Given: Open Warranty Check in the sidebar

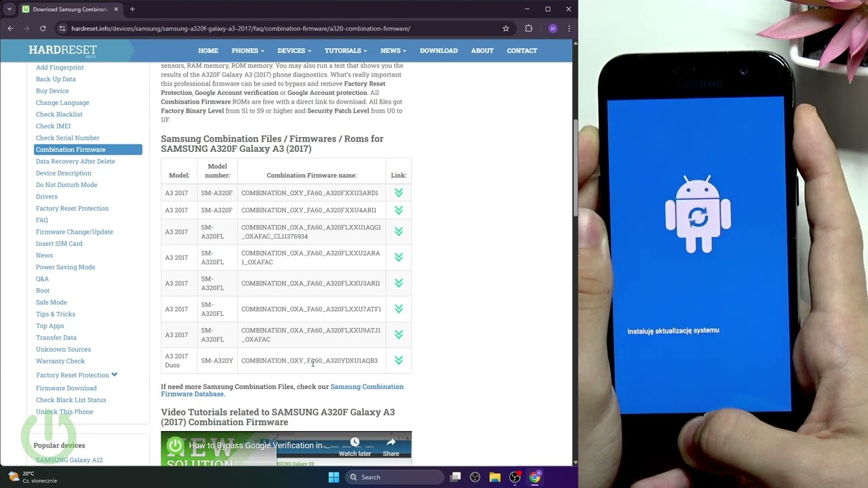Looking at the screenshot, I should click(x=60, y=361).
